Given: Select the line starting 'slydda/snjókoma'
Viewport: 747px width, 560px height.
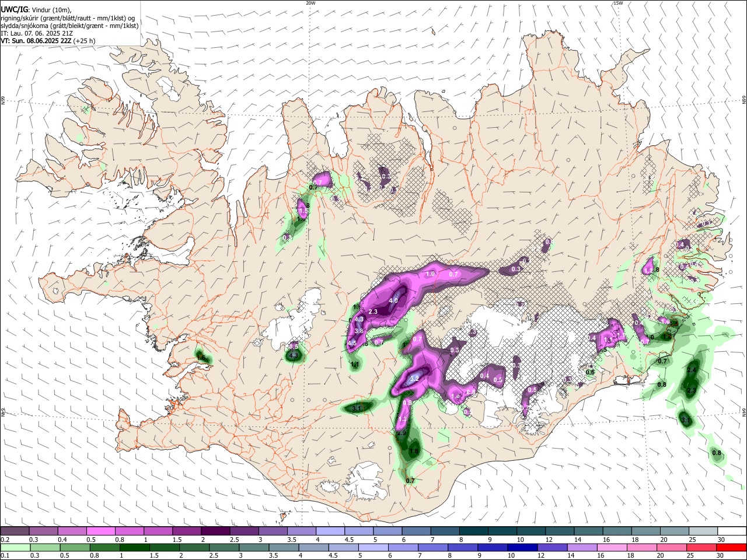Looking at the screenshot, I should click(x=69, y=26).
